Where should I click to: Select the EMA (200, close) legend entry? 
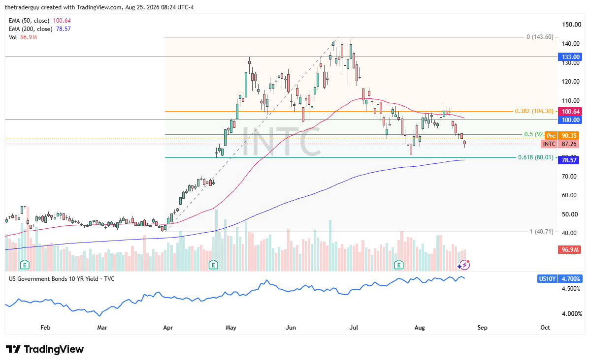coord(39,29)
